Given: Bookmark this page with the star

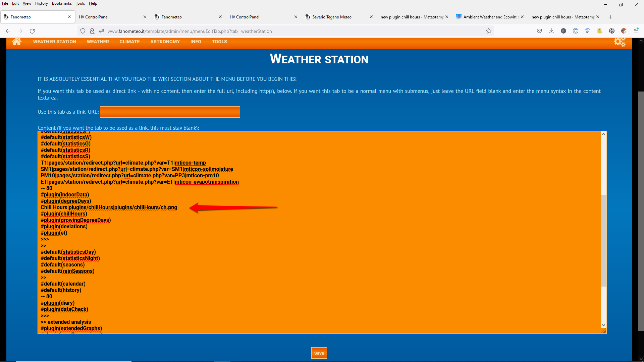Looking at the screenshot, I should [489, 31].
